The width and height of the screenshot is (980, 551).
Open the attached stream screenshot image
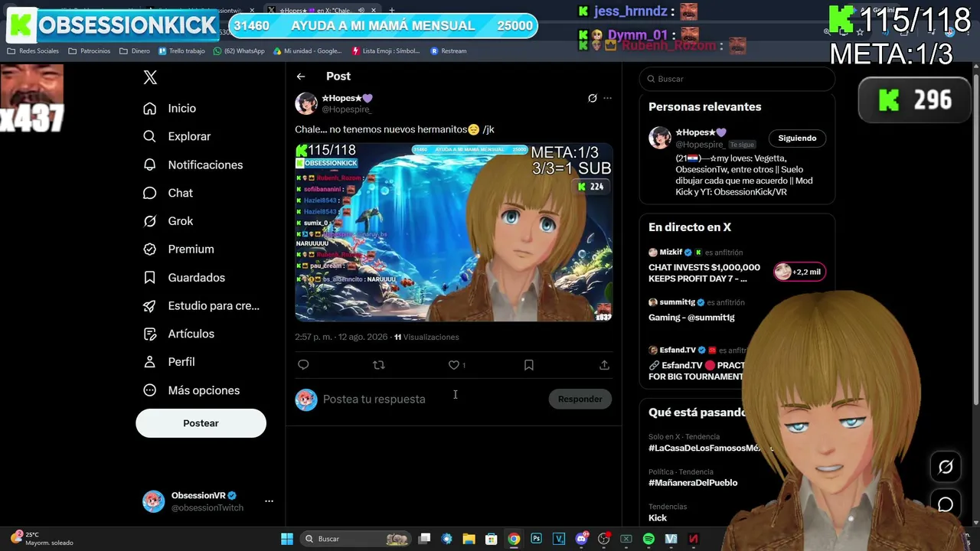point(454,232)
